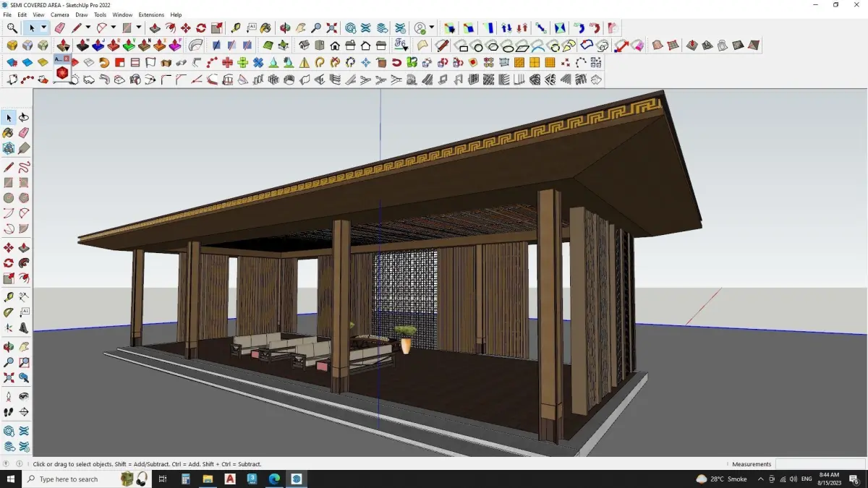Expand Select tool dropdown arrow
This screenshot has width=868, height=488.
(43, 27)
